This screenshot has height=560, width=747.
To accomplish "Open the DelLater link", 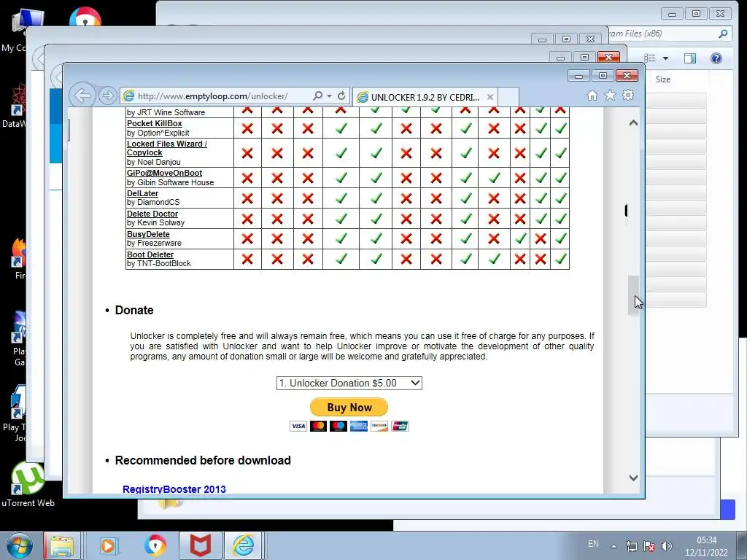I will tap(142, 193).
